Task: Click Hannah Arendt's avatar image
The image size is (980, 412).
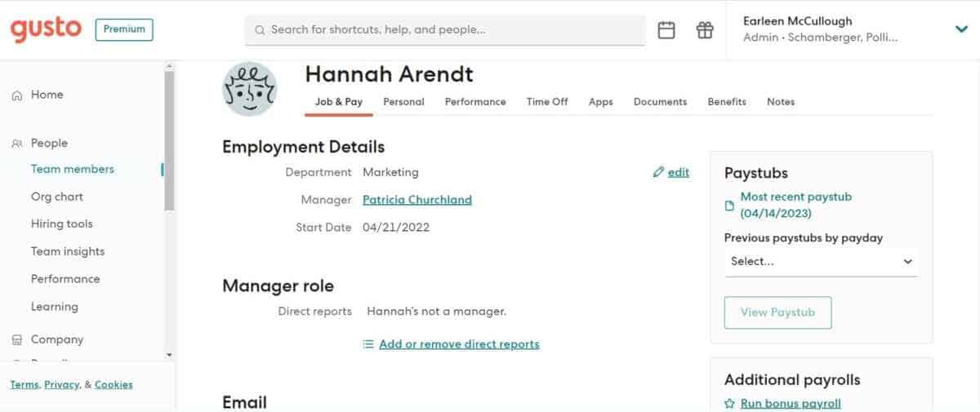Action: coord(250,89)
